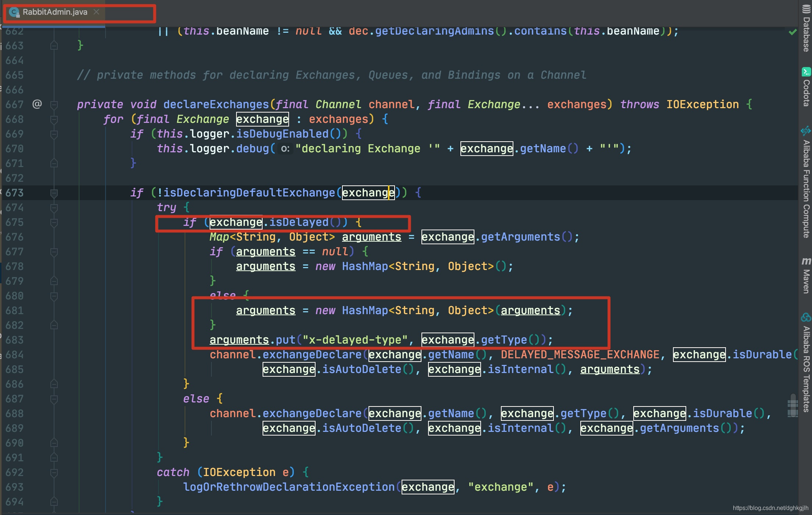Open the Database tool window
812x515 pixels.
click(x=806, y=28)
